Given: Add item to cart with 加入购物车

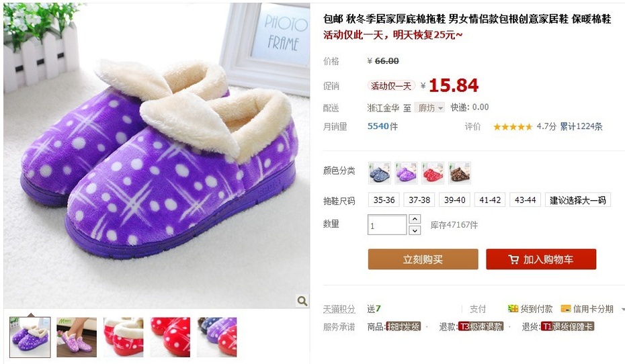Looking at the screenshot, I should click(x=541, y=259).
